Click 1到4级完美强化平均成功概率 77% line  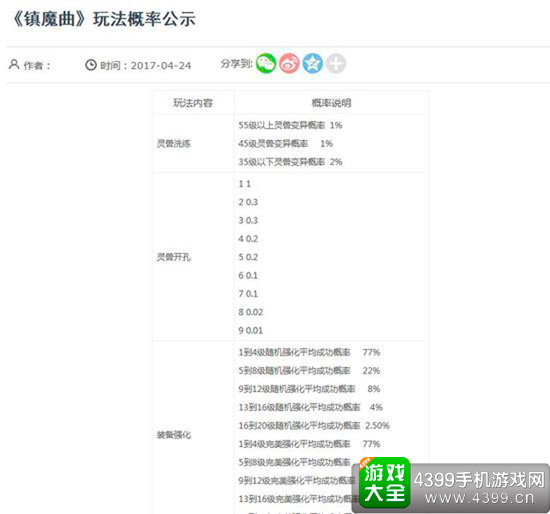(x=309, y=444)
